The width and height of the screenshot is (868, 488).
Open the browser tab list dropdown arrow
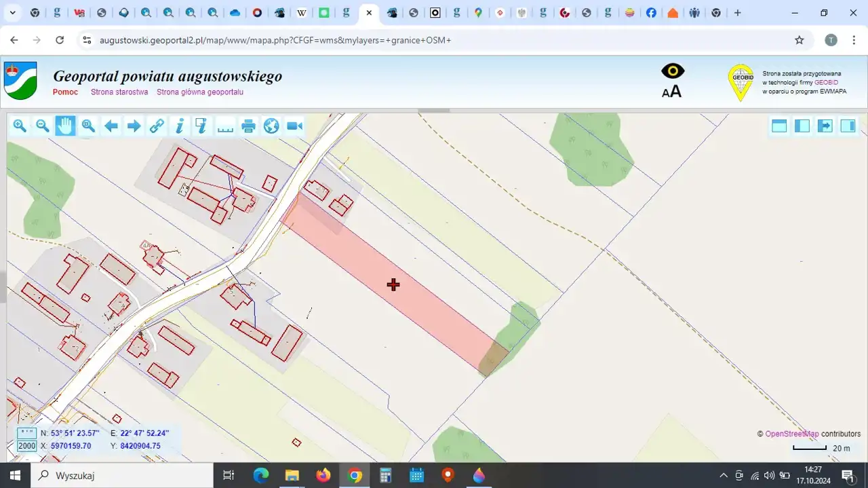tap(12, 13)
